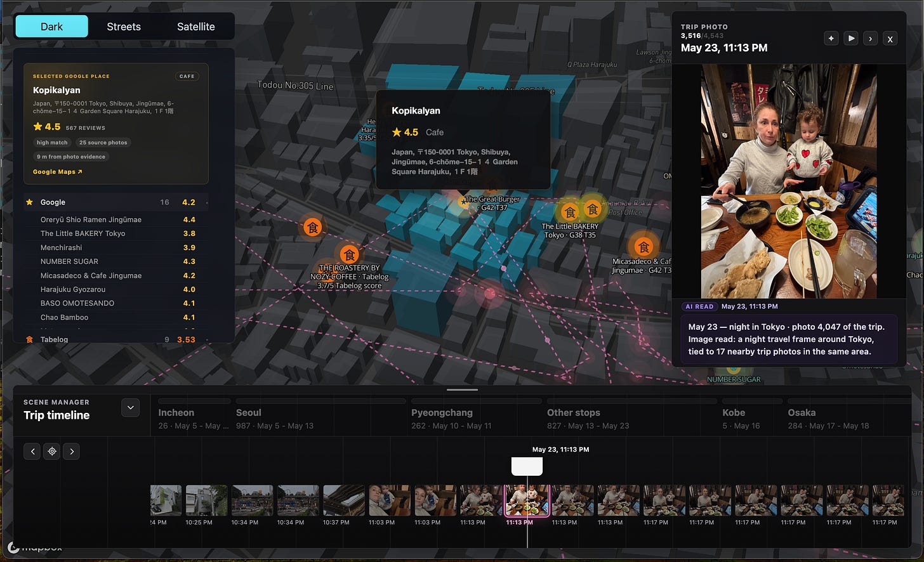The width and height of the screenshot is (924, 562).
Task: Select Harajuku Gyozarou in the list
Action: [x=116, y=289]
